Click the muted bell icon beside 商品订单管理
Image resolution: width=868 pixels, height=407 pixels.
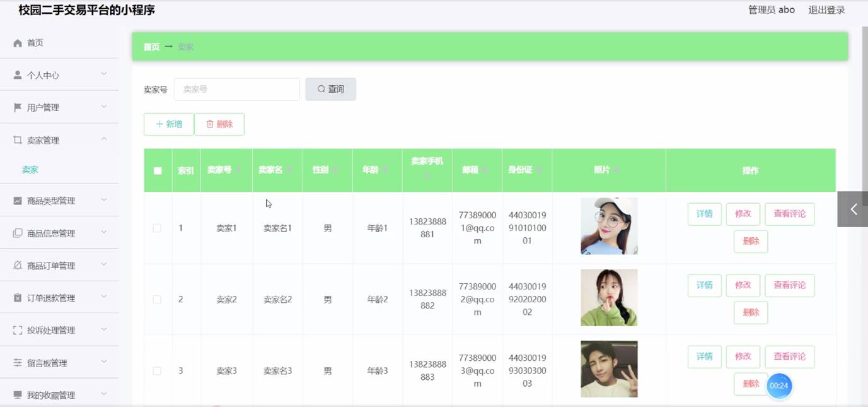coord(18,266)
